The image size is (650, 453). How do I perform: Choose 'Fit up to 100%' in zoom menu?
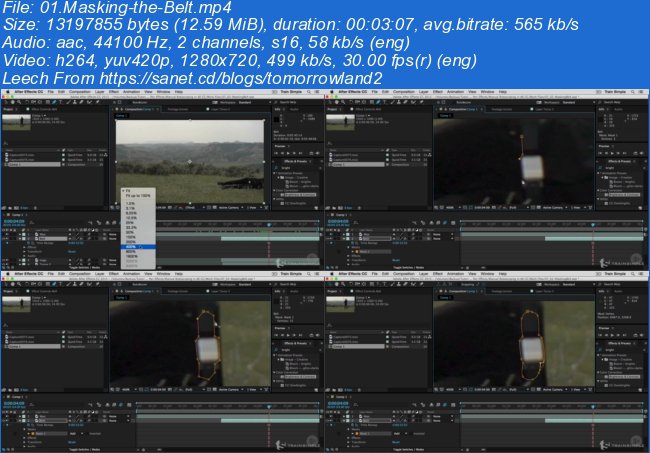point(138,195)
